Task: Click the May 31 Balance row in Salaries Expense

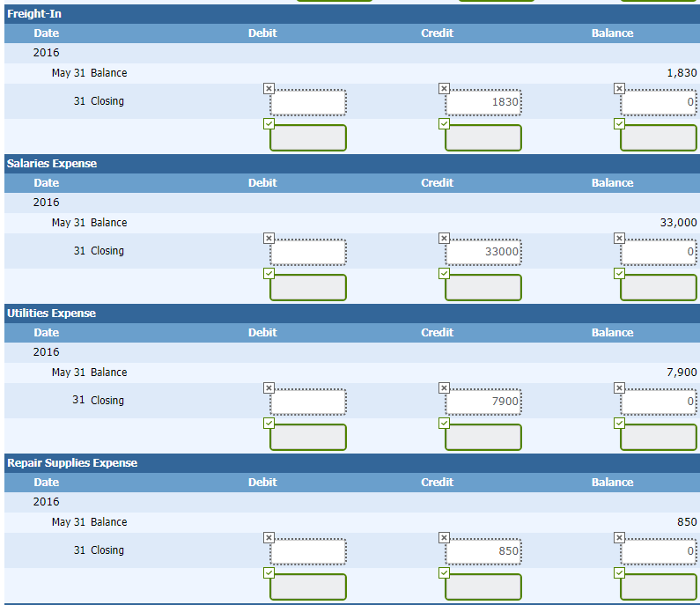Action: click(x=352, y=222)
